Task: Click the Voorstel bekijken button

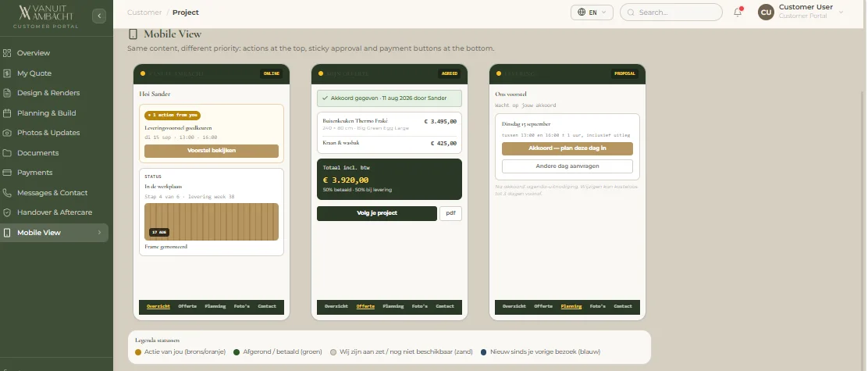Action: tap(212, 151)
